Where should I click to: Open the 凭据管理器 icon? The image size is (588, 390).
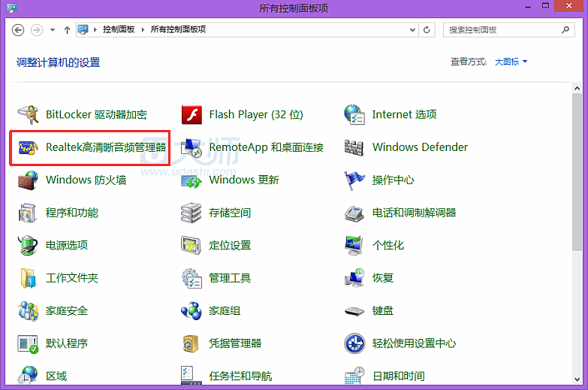pos(191,343)
